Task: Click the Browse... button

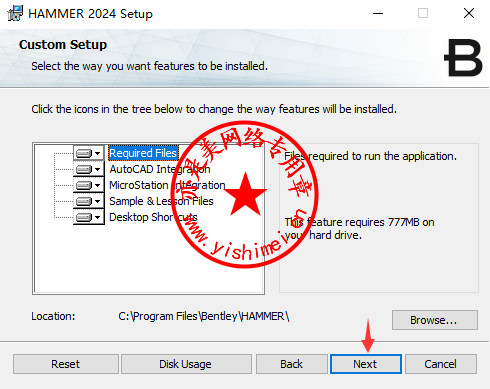Action: tap(435, 320)
